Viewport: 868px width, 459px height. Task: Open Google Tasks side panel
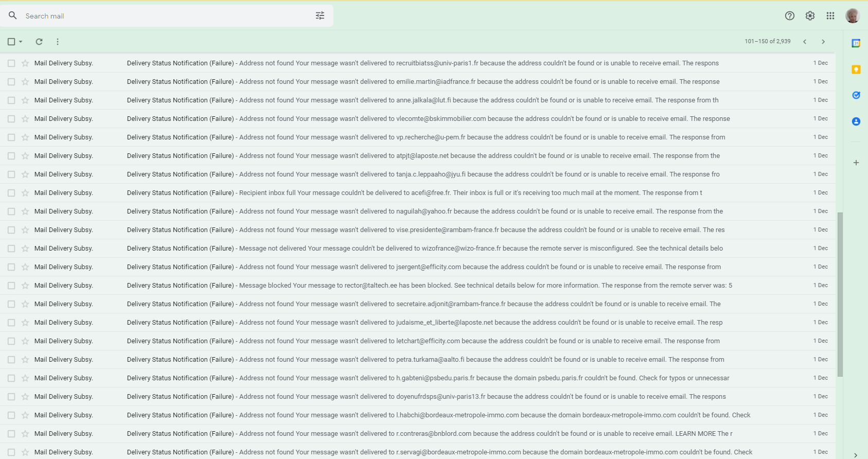(856, 95)
